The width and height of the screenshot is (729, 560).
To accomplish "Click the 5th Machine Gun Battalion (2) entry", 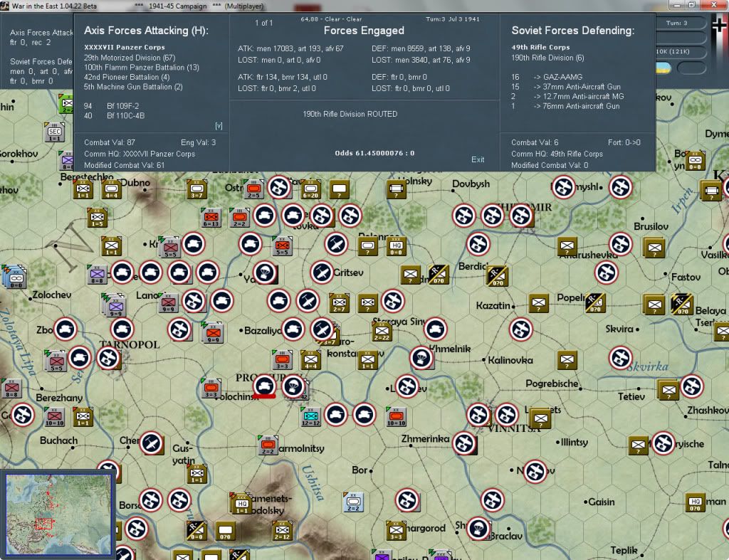I will click(x=133, y=87).
